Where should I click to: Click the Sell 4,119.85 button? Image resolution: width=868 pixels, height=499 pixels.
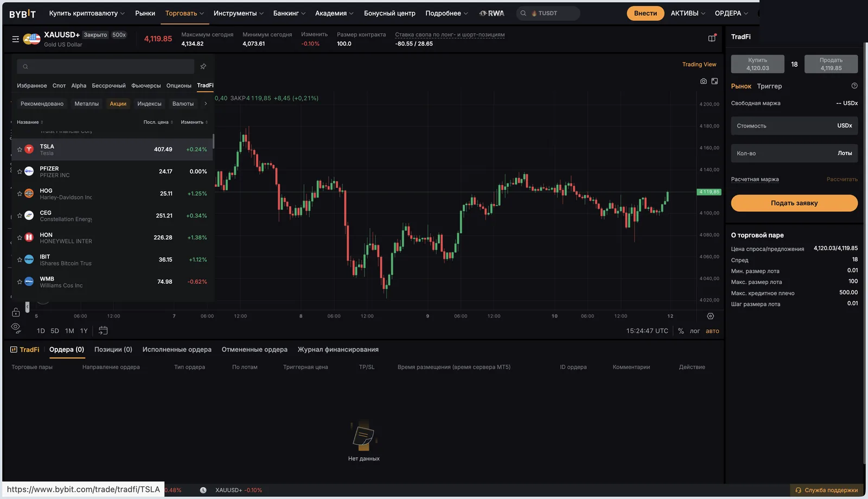click(831, 64)
